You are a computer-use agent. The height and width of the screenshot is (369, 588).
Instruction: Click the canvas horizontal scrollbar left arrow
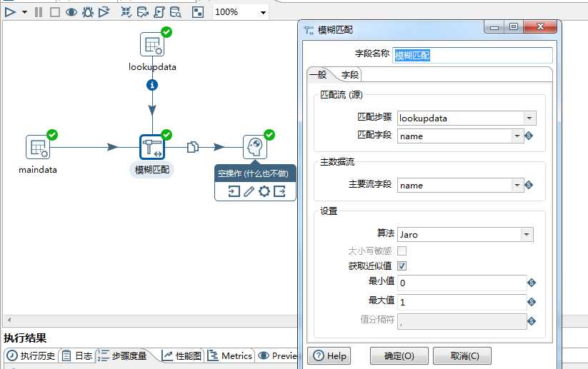pos(9,320)
